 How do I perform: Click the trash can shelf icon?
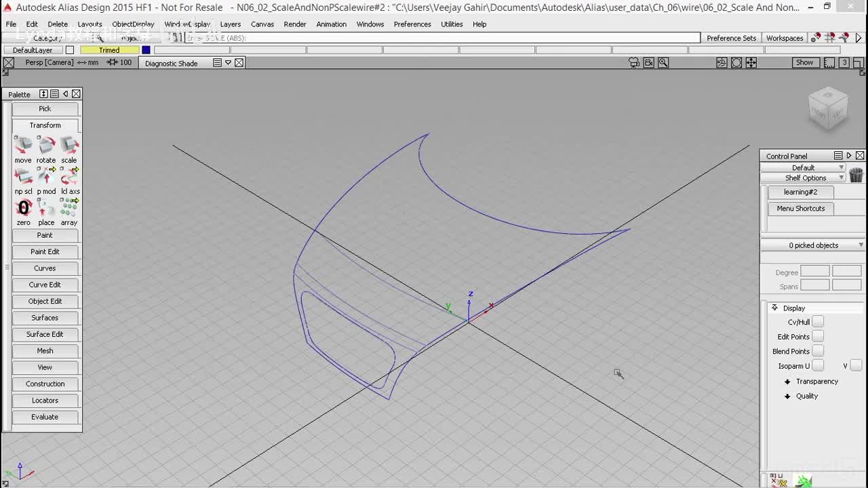click(856, 175)
